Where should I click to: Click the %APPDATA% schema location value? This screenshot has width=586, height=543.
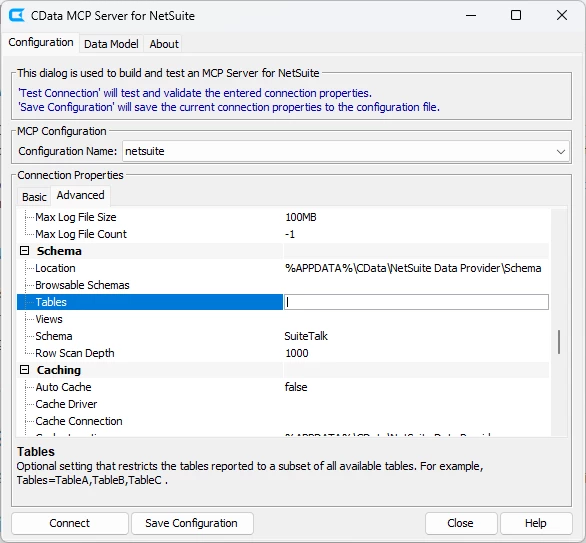(x=413, y=268)
